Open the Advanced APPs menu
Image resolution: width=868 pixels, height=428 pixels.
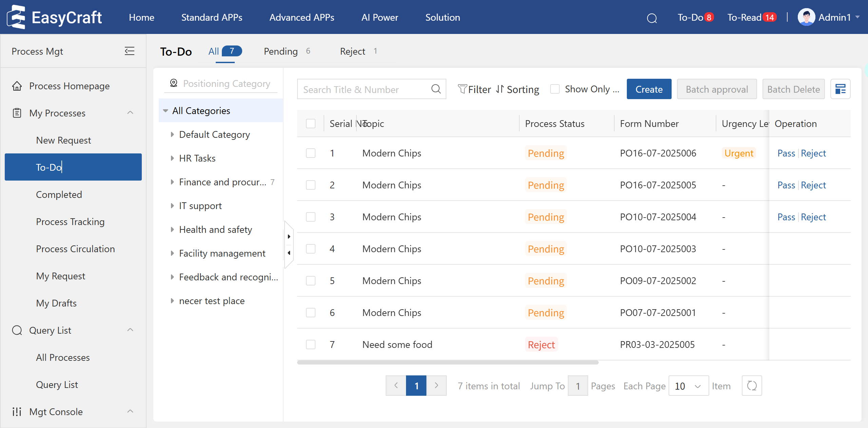click(302, 17)
